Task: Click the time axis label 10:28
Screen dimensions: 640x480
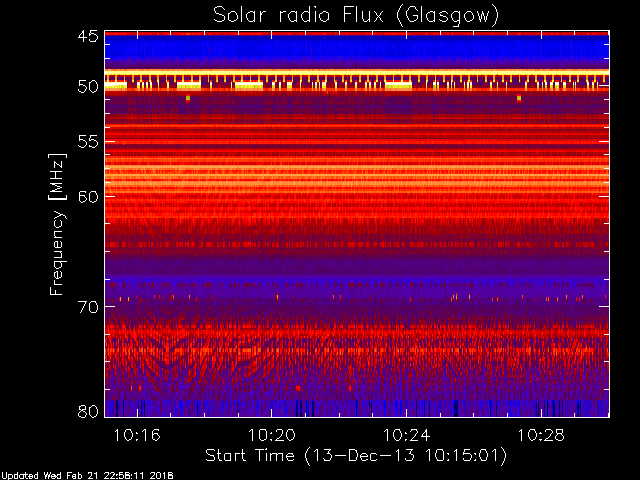Action: click(541, 435)
